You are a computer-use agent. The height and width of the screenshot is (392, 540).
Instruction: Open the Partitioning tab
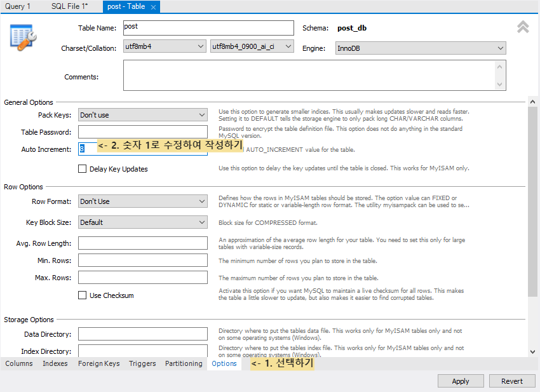click(x=184, y=363)
